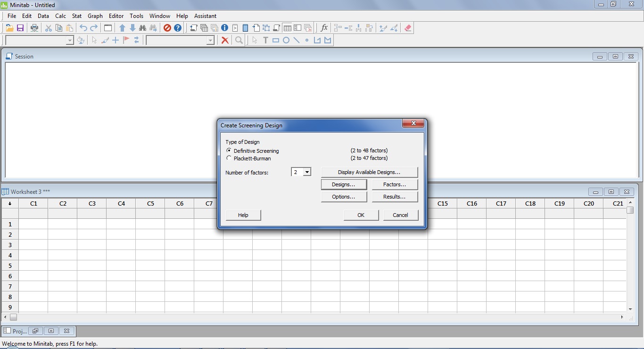Select the eraser annotation tool
Screen dimensions: 644x349
click(x=407, y=27)
